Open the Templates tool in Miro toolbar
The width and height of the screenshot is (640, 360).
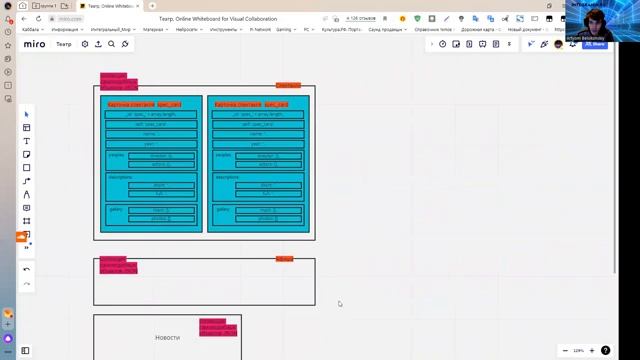point(27,128)
